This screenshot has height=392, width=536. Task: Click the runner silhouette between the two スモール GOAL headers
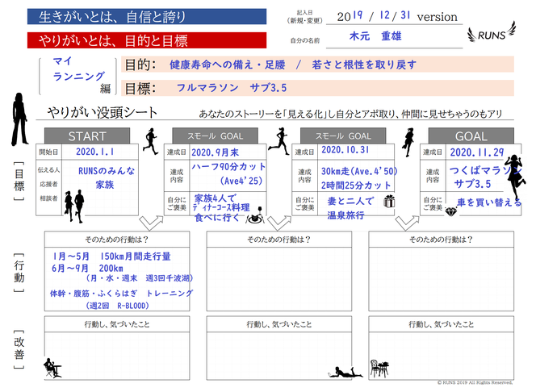pos(279,141)
